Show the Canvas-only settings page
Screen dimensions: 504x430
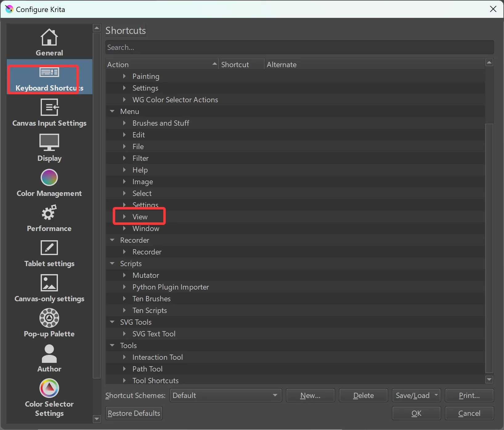coord(49,287)
